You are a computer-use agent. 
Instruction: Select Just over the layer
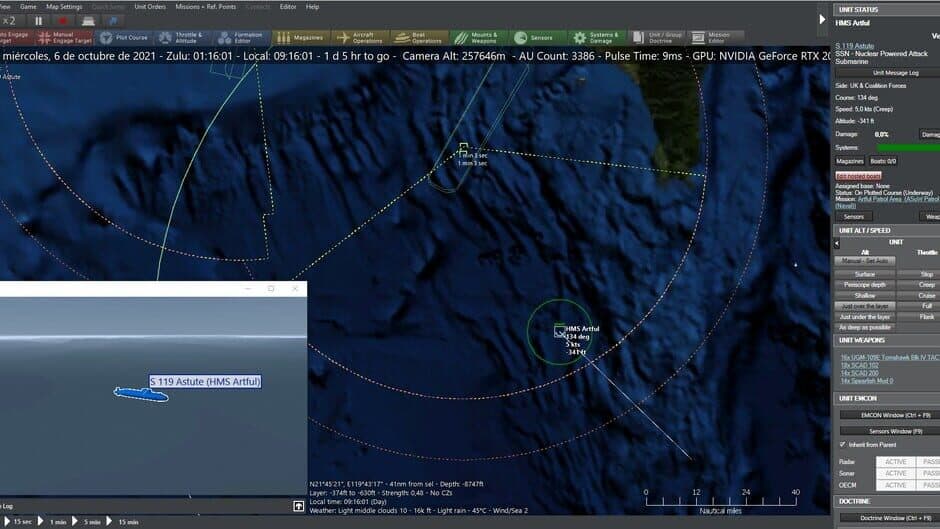tap(864, 306)
